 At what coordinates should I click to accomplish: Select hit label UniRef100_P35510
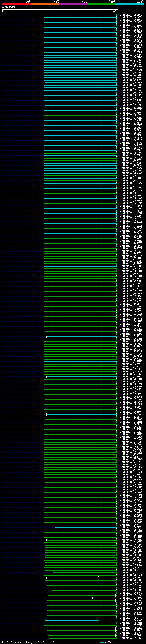click(131, 25)
